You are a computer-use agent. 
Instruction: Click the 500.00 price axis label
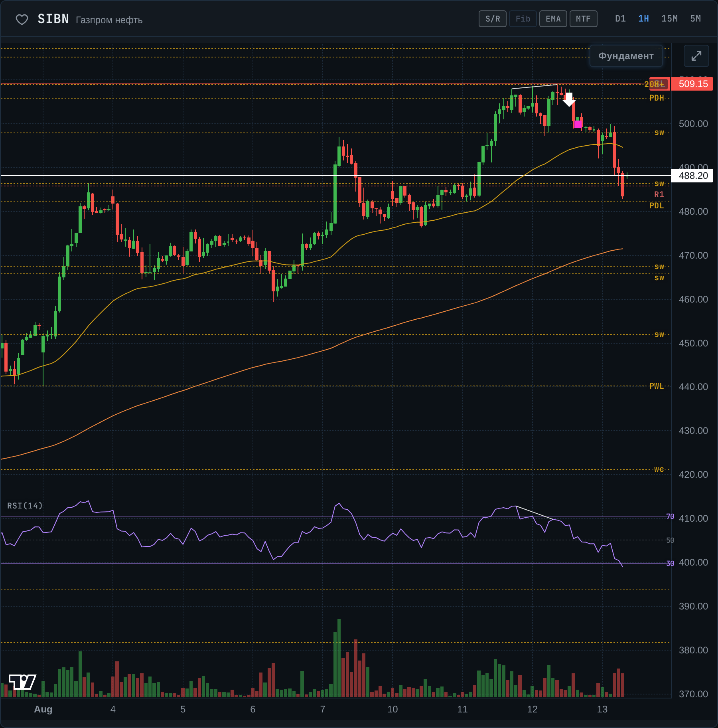pyautogui.click(x=693, y=124)
